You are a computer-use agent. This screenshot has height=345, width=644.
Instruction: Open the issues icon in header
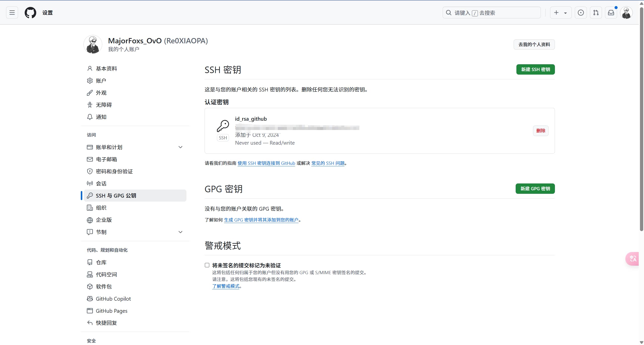click(x=581, y=13)
